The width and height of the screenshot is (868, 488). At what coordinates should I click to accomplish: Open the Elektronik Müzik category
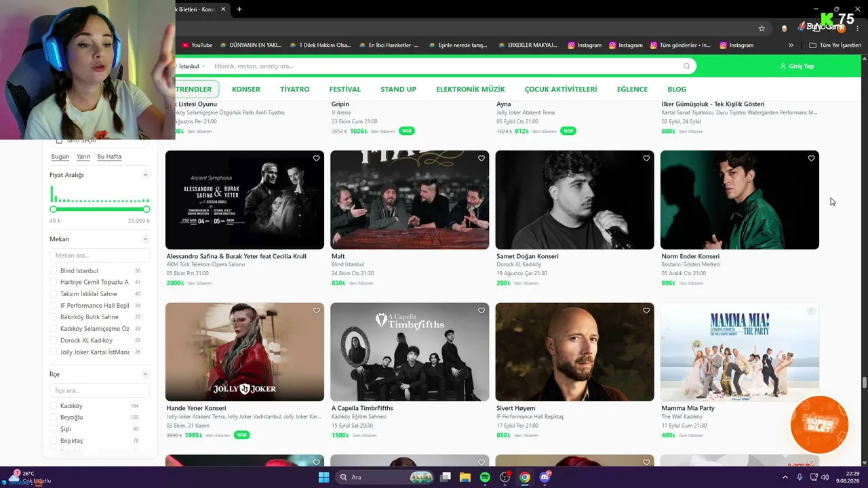tap(471, 89)
